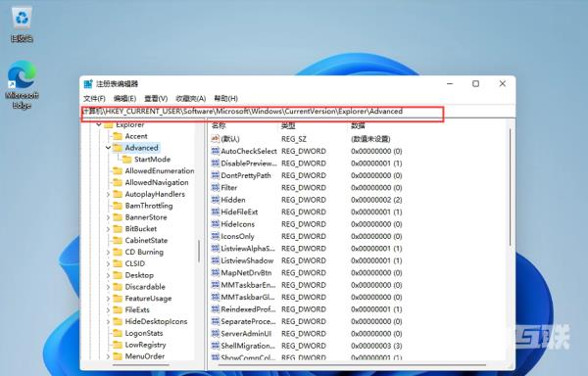This screenshot has width=588, height=376.
Task: Click the DisablePreview DWORD value icon
Action: 216,164
